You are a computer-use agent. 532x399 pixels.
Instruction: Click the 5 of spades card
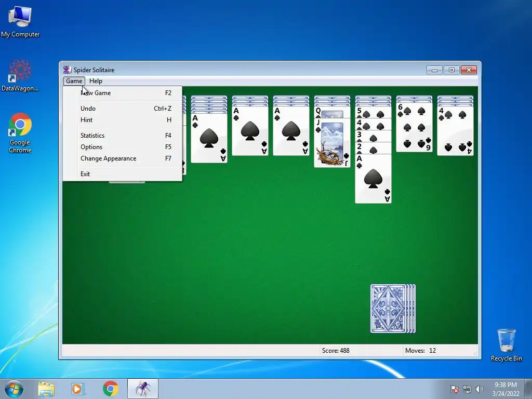click(373, 112)
